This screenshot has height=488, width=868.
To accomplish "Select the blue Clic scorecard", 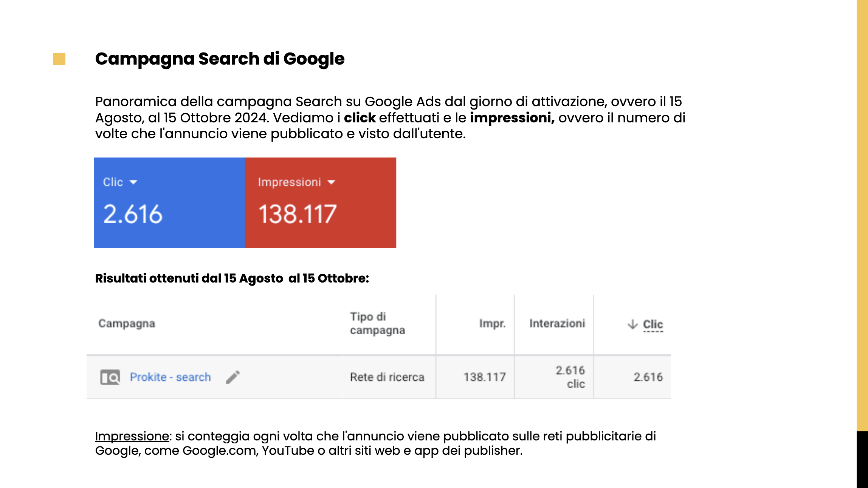I will 169,203.
